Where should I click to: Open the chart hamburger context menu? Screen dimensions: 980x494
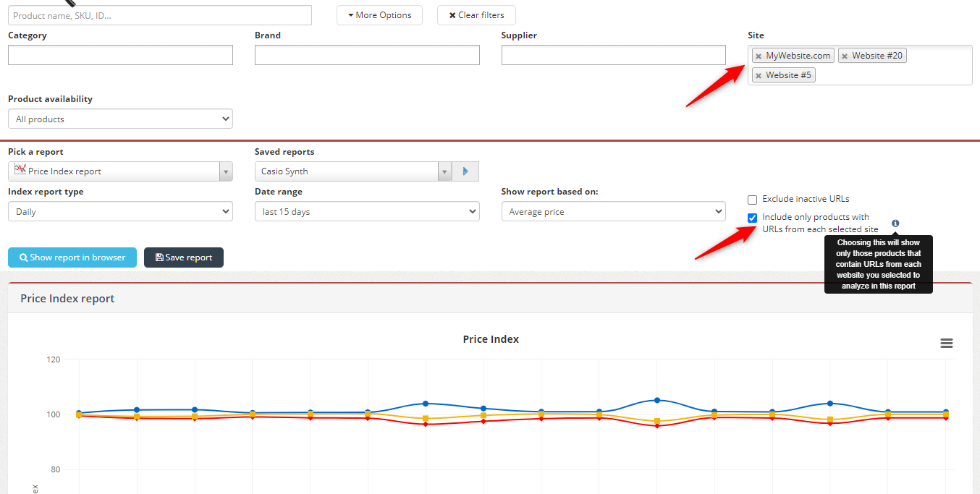(947, 343)
